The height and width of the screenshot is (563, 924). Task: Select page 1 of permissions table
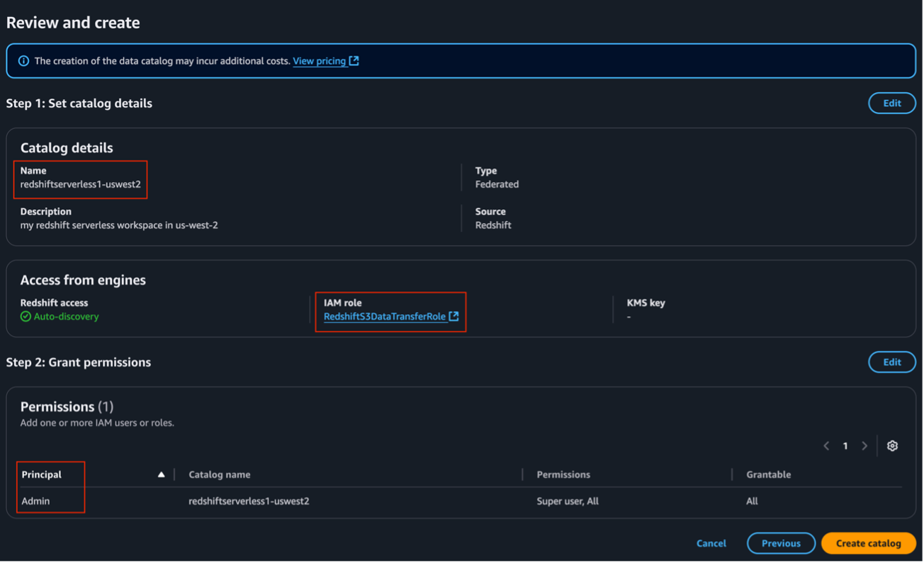click(845, 446)
